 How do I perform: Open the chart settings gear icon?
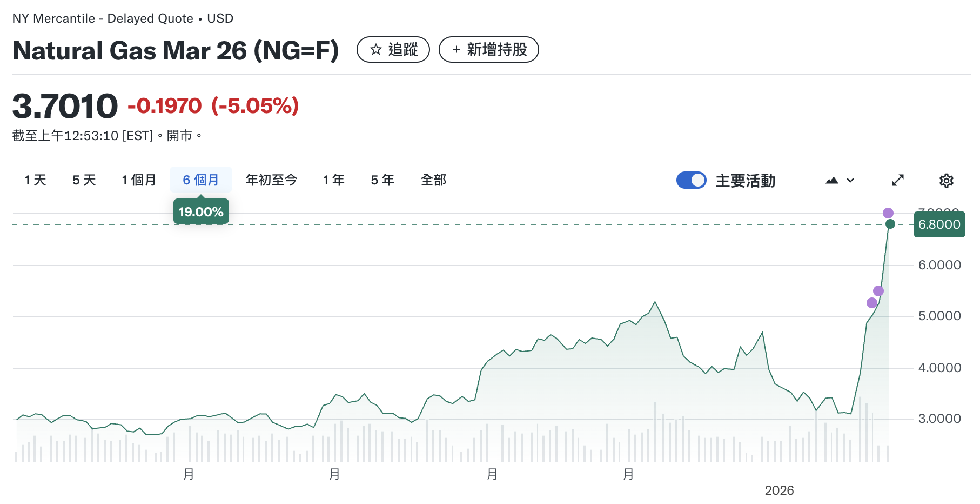(x=946, y=181)
